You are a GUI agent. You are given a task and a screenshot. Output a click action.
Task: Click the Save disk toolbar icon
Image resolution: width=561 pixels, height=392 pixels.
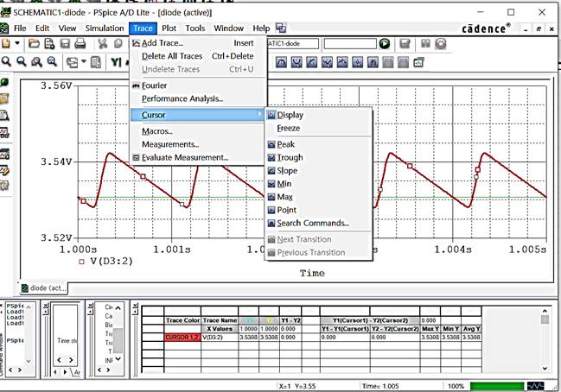(65, 43)
